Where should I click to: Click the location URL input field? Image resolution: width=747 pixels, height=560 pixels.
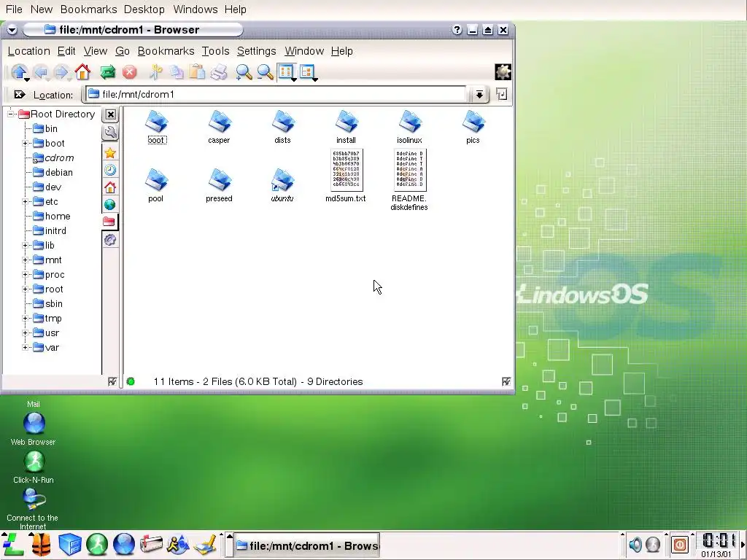(x=275, y=94)
